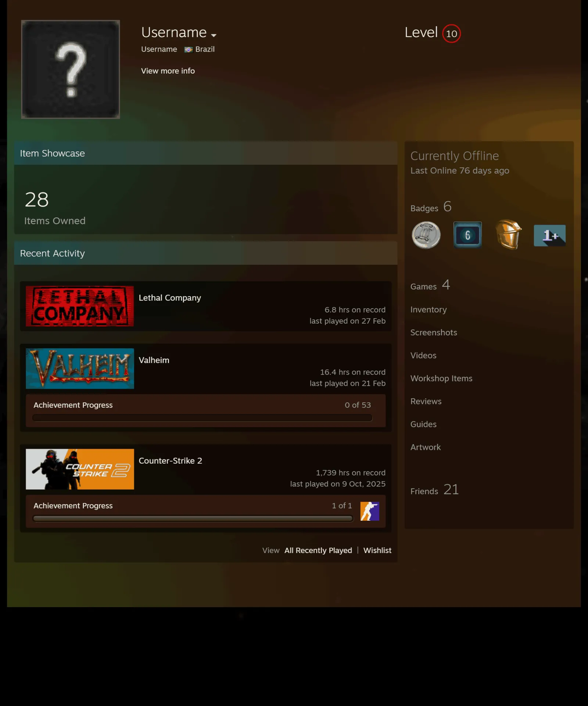The image size is (588, 706).
Task: Open the Friends 21 list
Action: coord(435,490)
